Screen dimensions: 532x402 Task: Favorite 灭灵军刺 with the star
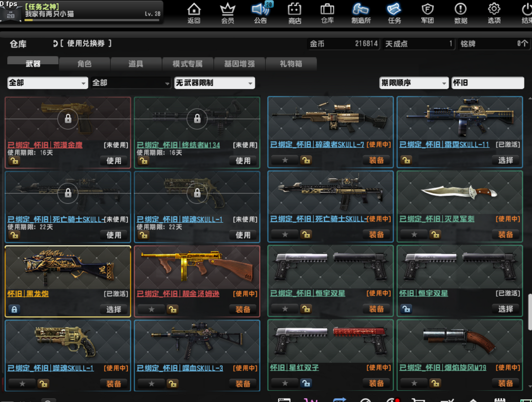pos(414,234)
